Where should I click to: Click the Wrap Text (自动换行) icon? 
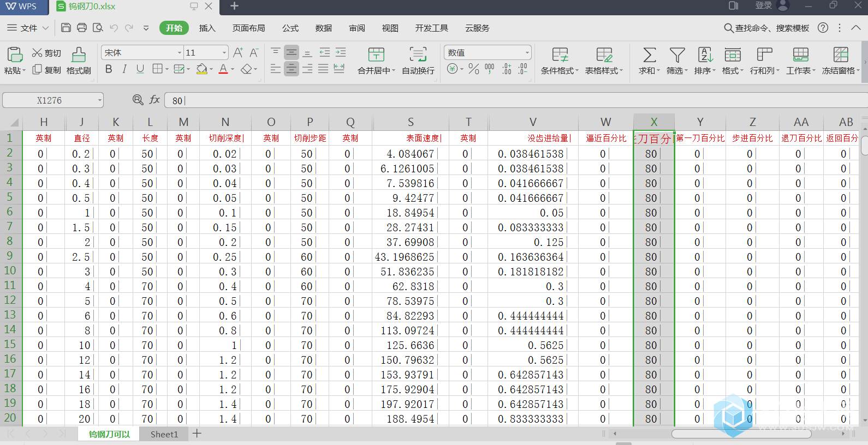click(418, 54)
